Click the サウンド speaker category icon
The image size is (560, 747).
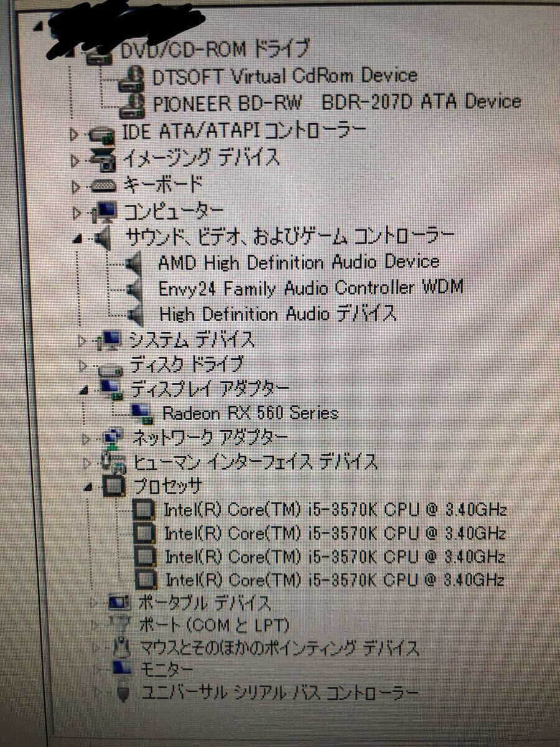tap(104, 237)
